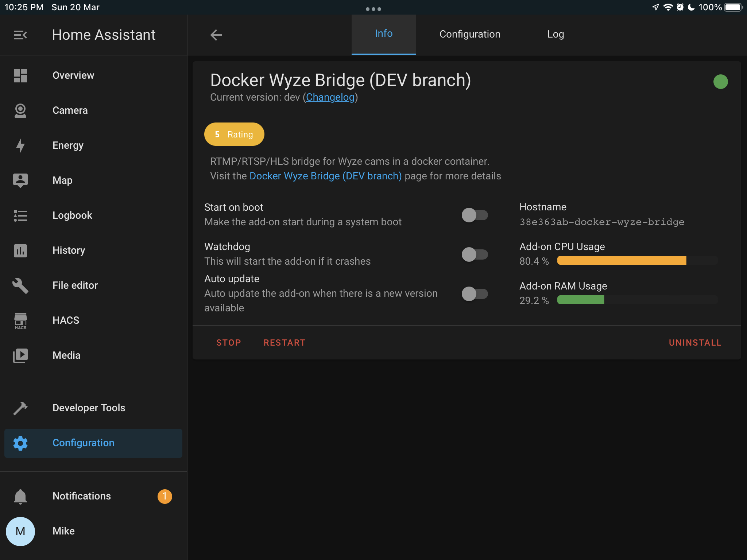Enable the Start on boot toggle
747x560 pixels.
(x=474, y=215)
